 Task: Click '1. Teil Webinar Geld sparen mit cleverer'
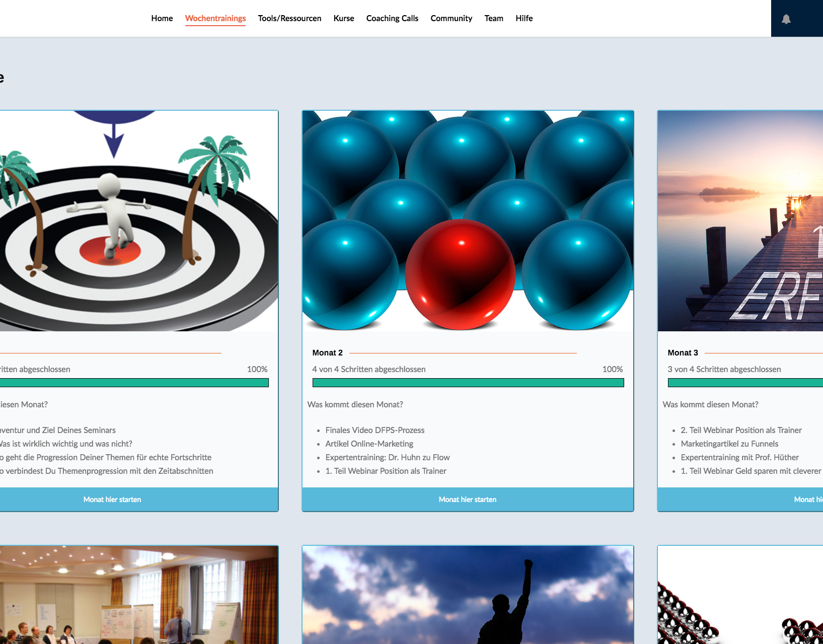751,471
